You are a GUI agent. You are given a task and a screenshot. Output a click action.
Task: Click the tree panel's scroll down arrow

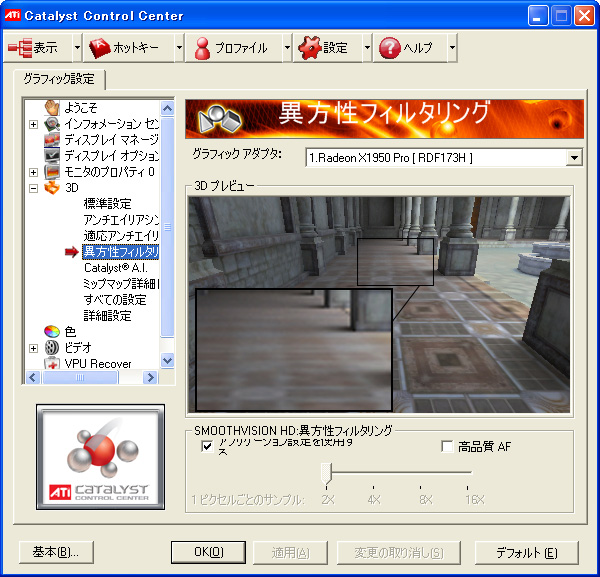point(167,361)
